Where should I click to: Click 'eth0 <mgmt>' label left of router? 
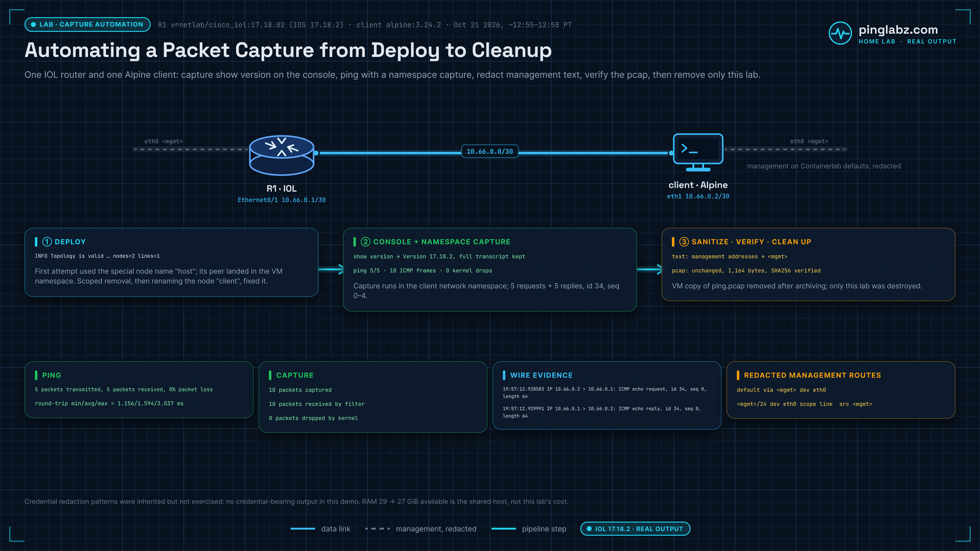[x=164, y=142]
